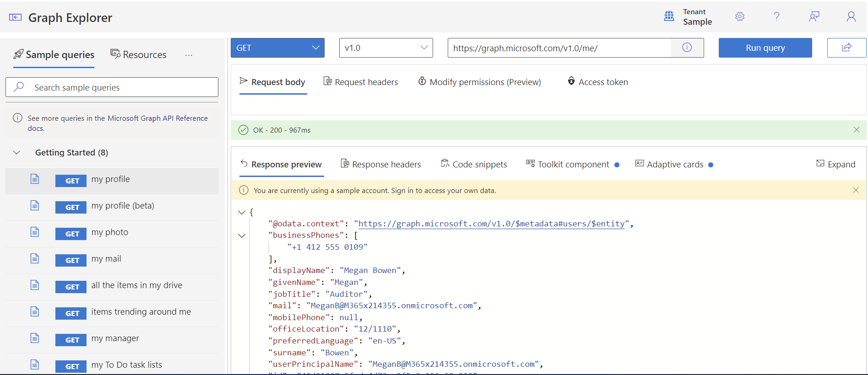Open settings gear icon

click(740, 16)
